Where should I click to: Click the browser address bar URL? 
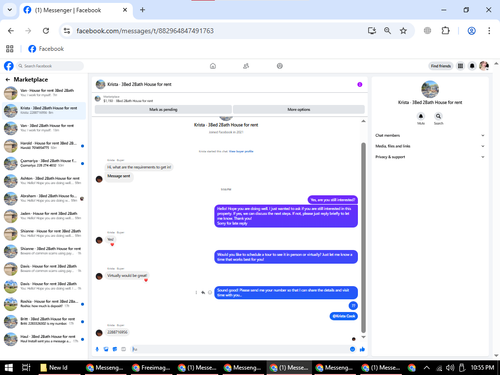point(145,31)
